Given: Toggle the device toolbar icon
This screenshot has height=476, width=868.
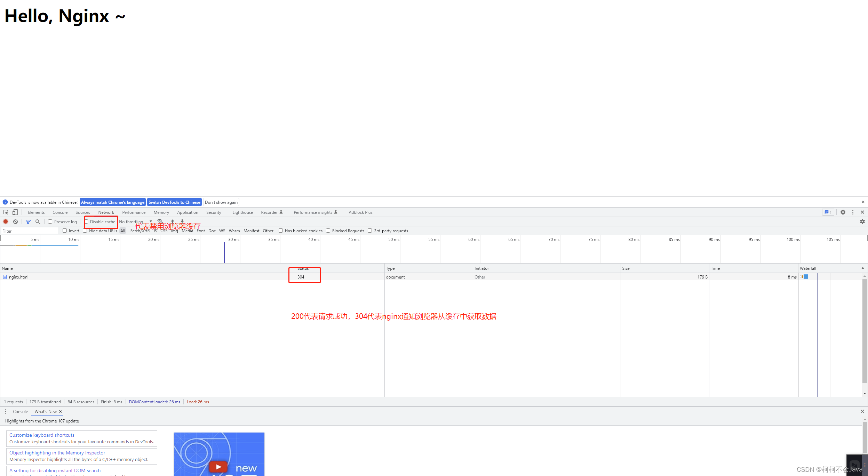Looking at the screenshot, I should [15, 212].
